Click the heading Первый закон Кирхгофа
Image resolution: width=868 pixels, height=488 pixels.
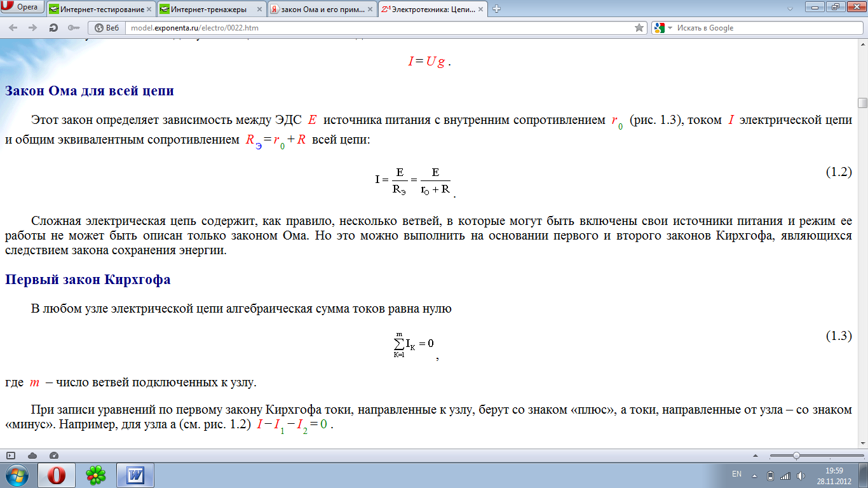[88, 280]
